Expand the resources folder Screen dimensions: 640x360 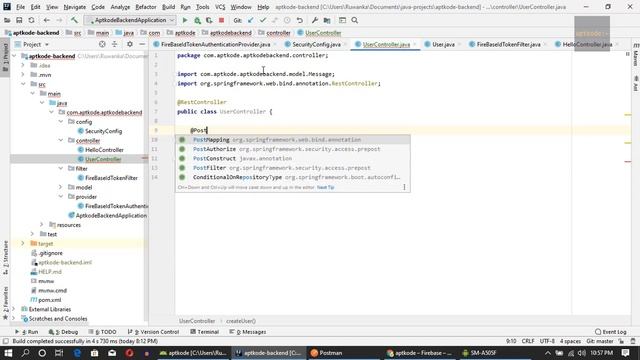coord(42,225)
